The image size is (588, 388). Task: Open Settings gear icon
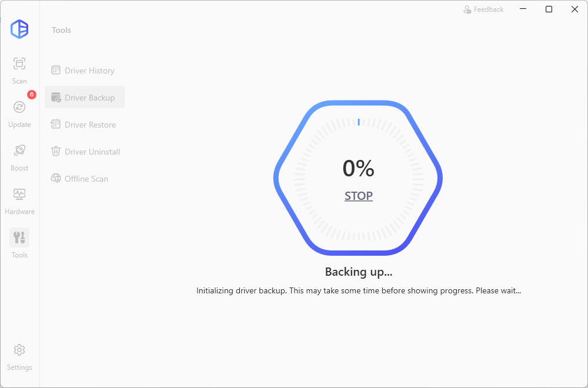(x=19, y=350)
